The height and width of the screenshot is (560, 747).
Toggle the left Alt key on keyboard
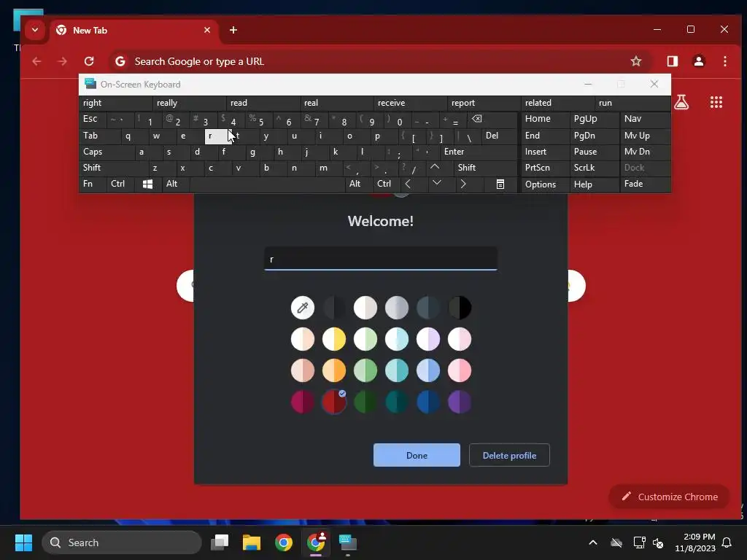pyautogui.click(x=175, y=184)
